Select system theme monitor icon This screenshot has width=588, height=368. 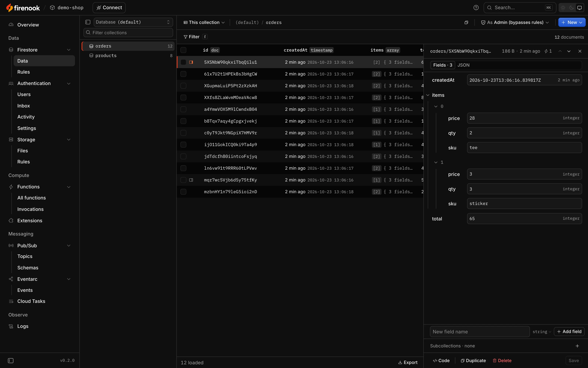[580, 8]
